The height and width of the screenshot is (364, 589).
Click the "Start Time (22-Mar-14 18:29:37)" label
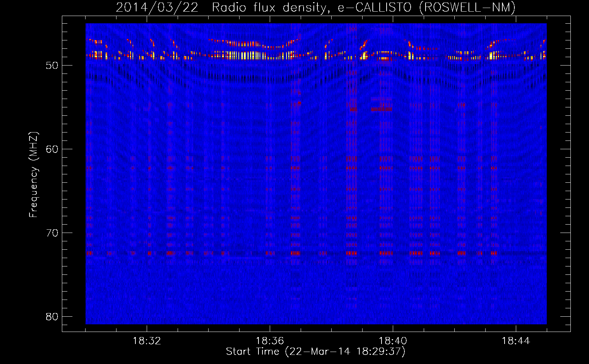tap(316, 352)
